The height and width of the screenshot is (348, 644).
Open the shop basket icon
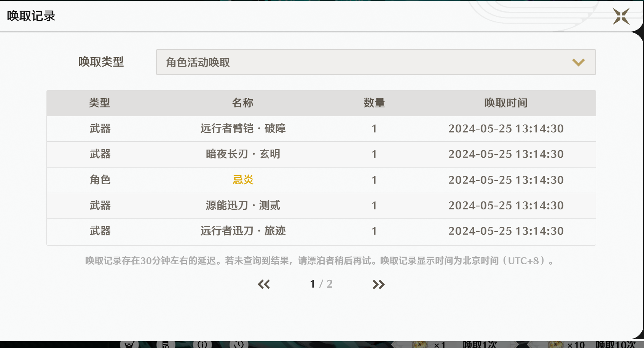click(x=129, y=344)
